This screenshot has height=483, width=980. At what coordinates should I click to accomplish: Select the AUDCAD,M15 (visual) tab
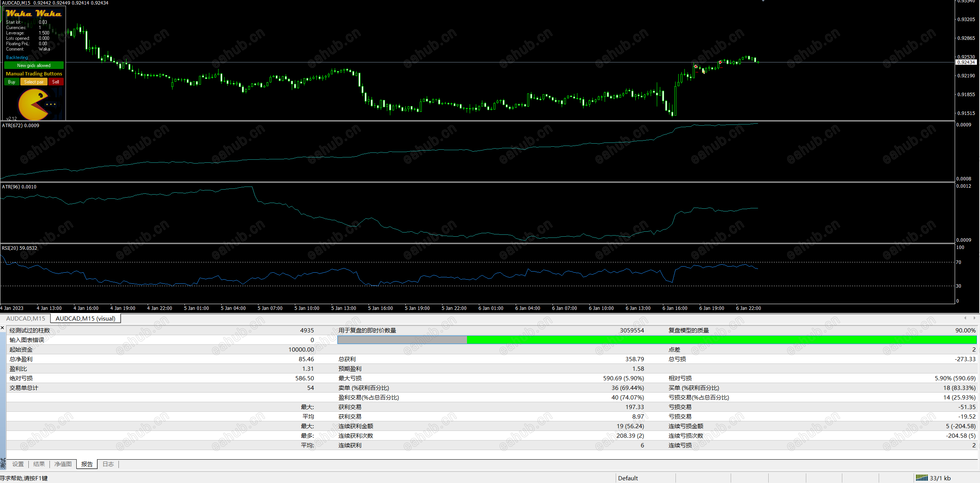point(86,318)
